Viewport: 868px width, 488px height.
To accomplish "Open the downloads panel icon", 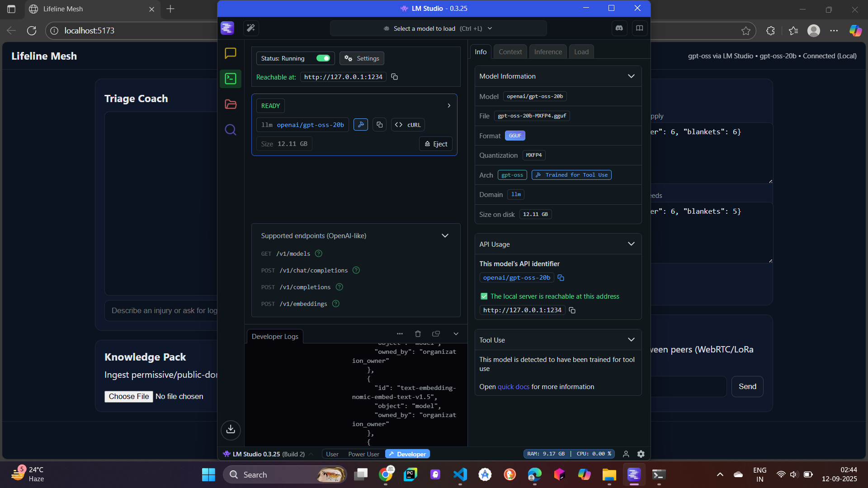I will (231, 429).
